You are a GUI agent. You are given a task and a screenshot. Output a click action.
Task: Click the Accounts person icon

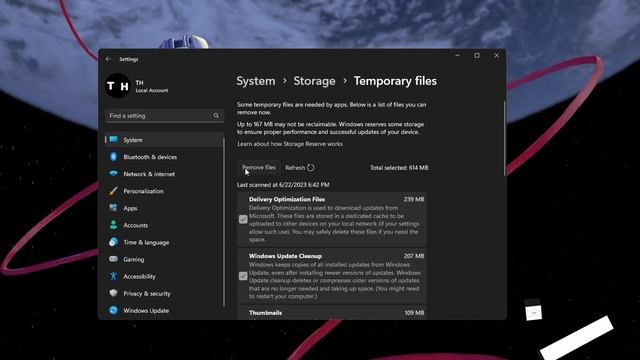113,225
